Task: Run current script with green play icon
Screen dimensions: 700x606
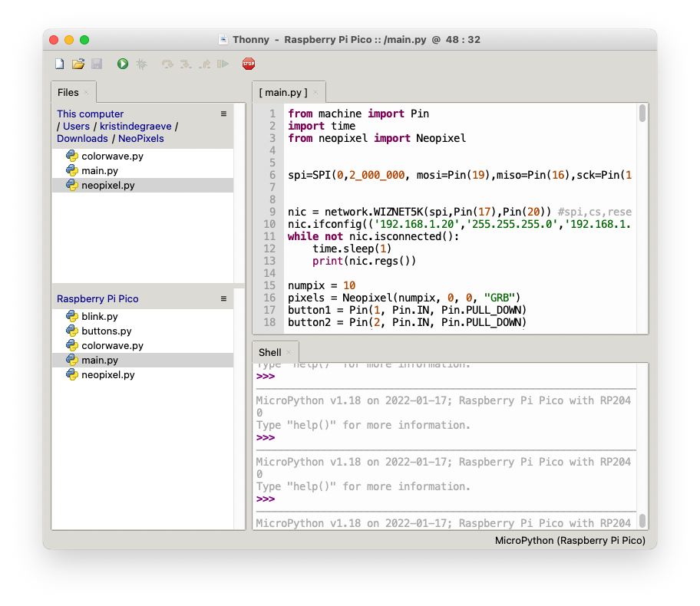Action: tap(123, 64)
